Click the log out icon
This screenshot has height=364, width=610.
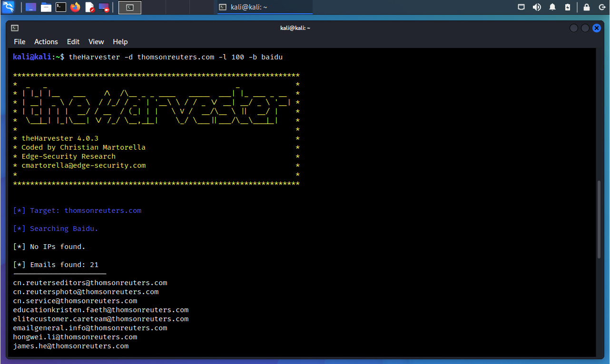(600, 7)
